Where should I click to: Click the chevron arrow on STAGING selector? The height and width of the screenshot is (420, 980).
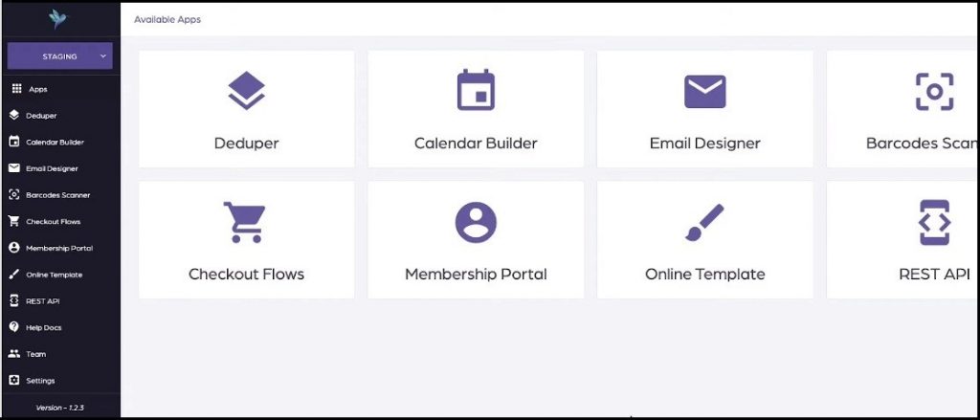pos(103,56)
